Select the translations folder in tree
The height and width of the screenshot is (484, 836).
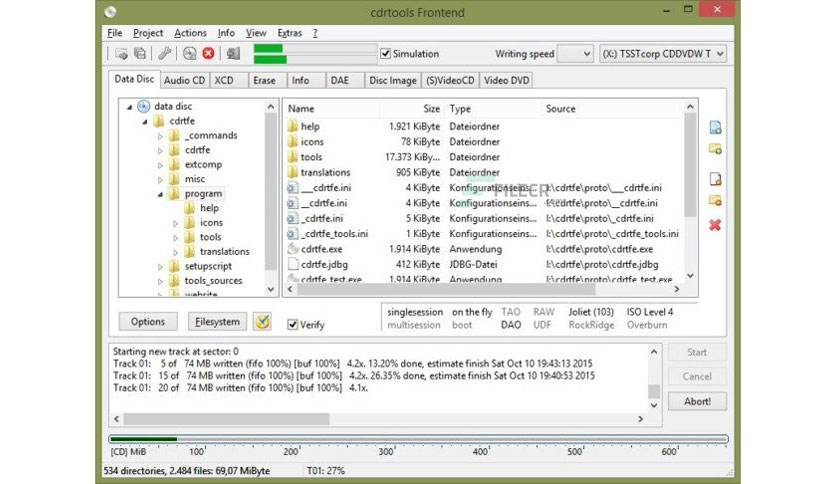(224, 252)
